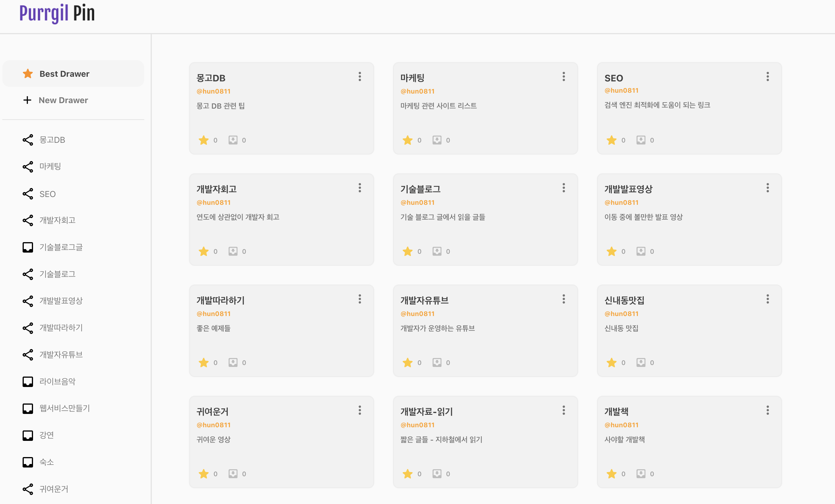
Task: Open the 개발발표영상 card title
Action: [628, 189]
